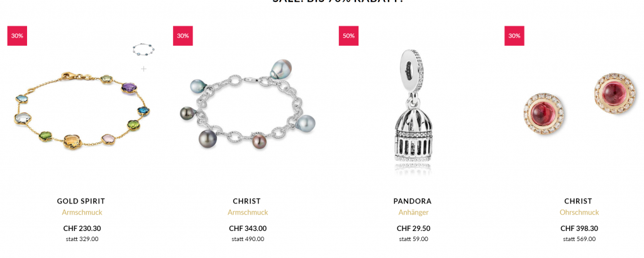Click the 30% badge on Christ earrings

pos(514,36)
